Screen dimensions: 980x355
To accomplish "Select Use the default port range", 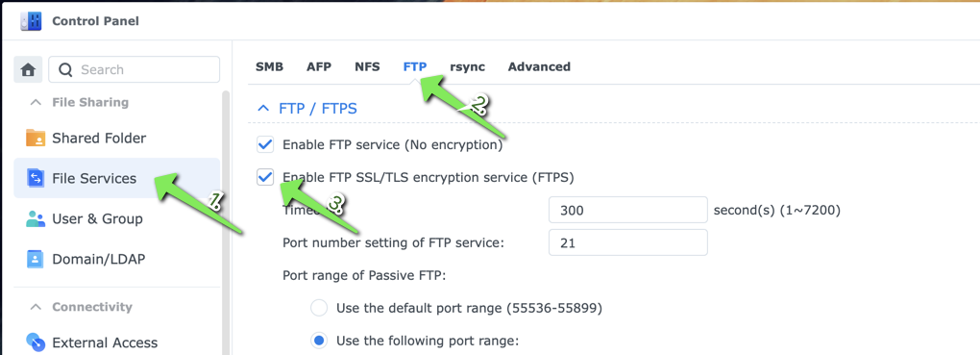I will [319, 308].
